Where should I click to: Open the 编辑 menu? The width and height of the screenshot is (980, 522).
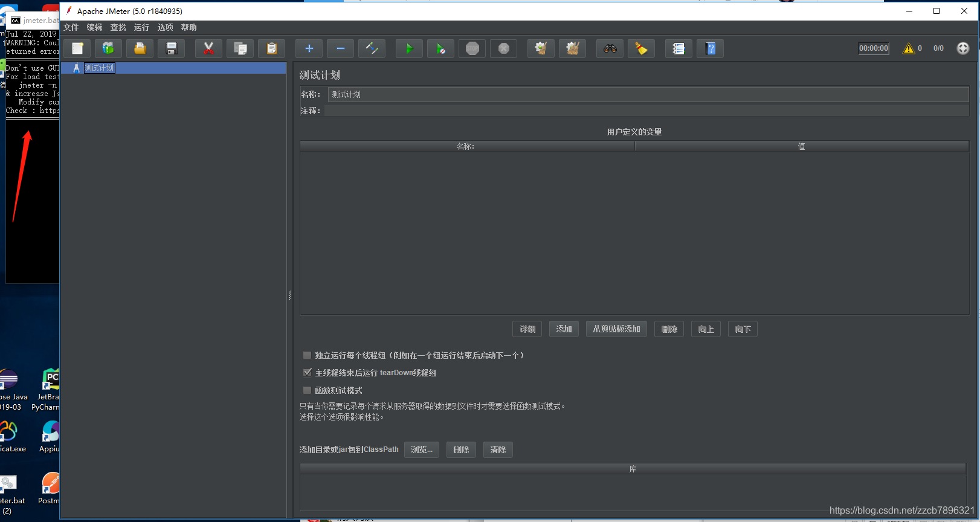pos(94,27)
